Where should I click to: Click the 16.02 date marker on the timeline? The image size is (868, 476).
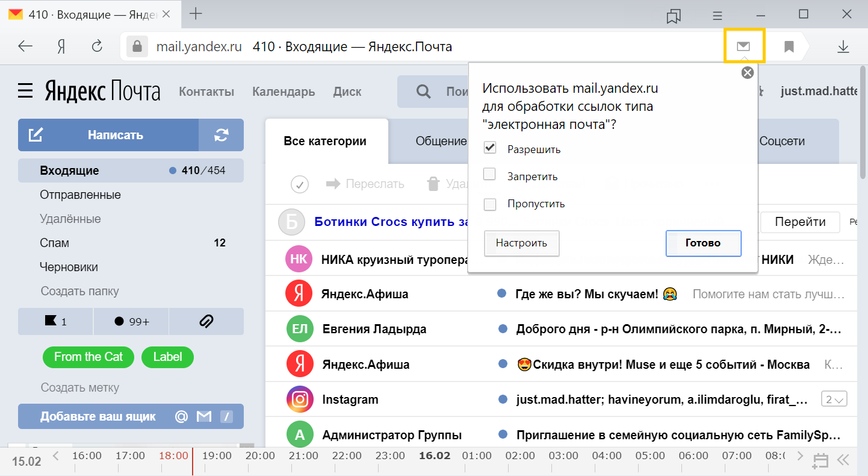coord(435,456)
